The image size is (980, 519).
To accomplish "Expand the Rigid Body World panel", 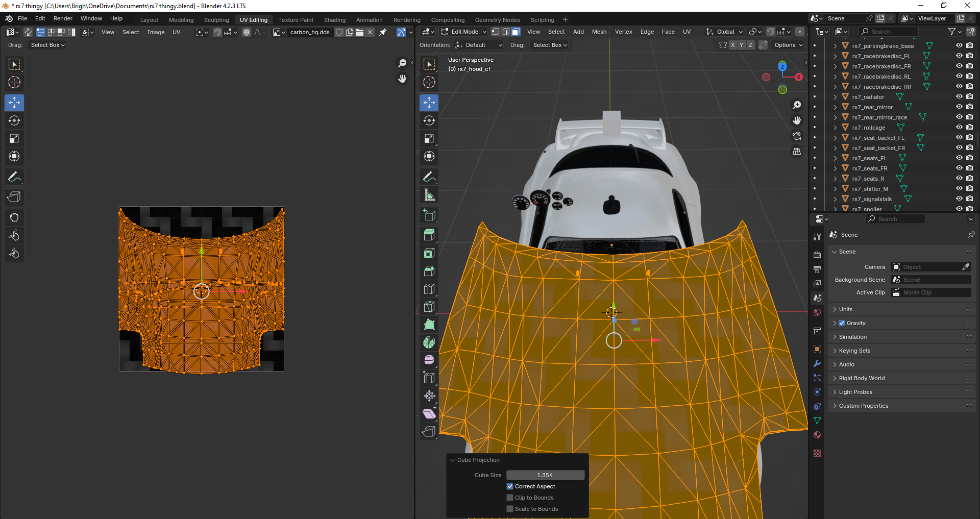I will [862, 378].
